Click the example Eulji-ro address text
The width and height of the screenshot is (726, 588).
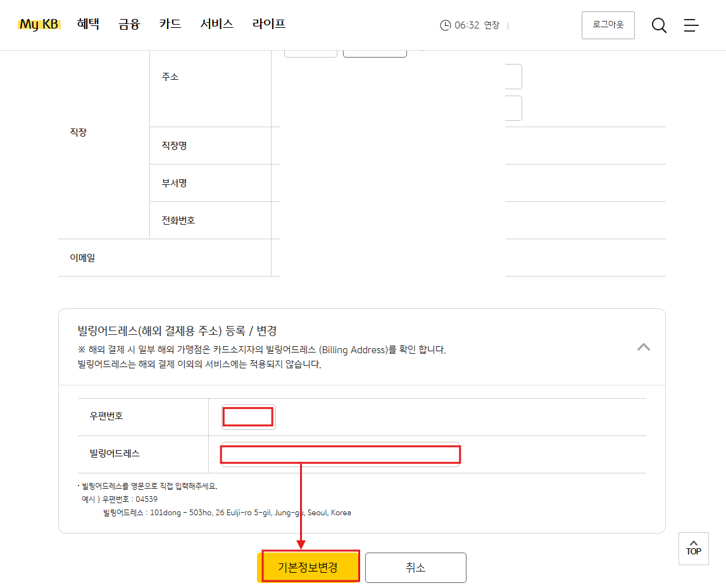251,513
